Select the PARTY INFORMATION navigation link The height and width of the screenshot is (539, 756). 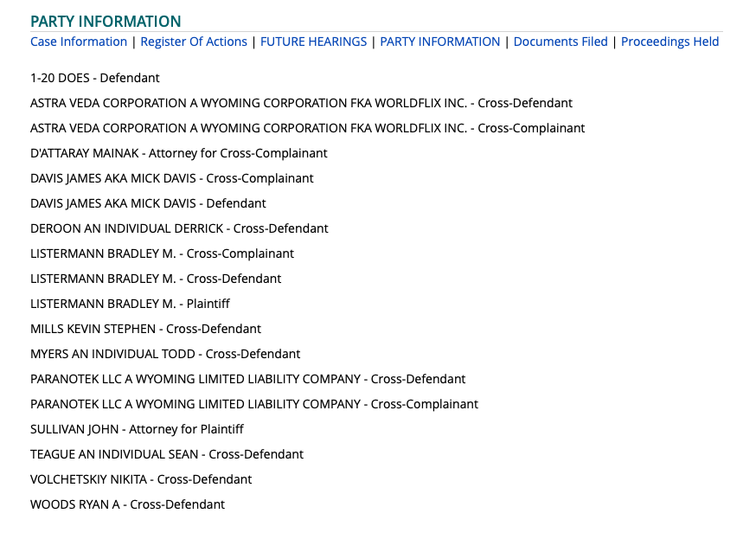tap(440, 42)
